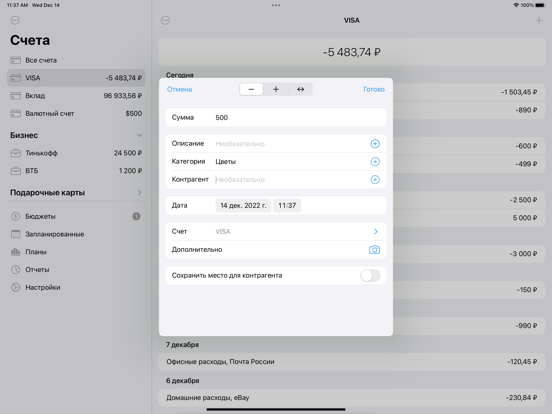Open the ВТБ business account
The image size is (552, 414).
[76, 171]
